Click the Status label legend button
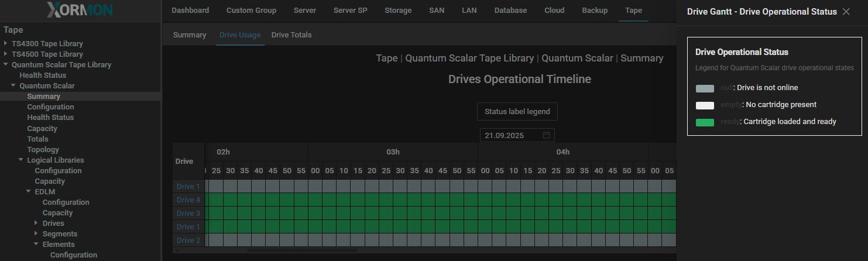 coord(517,111)
